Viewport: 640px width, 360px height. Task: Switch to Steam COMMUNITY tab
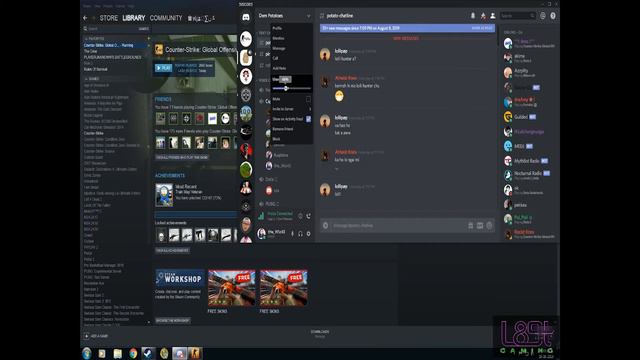coord(166,18)
